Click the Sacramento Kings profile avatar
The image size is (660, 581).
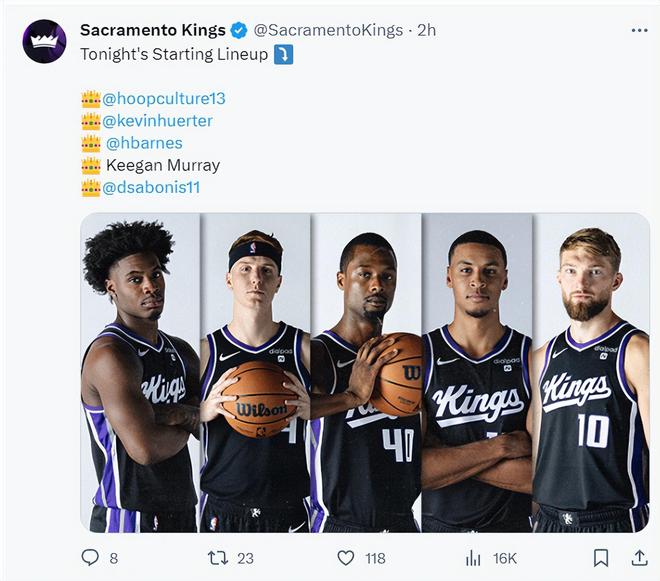point(44,42)
